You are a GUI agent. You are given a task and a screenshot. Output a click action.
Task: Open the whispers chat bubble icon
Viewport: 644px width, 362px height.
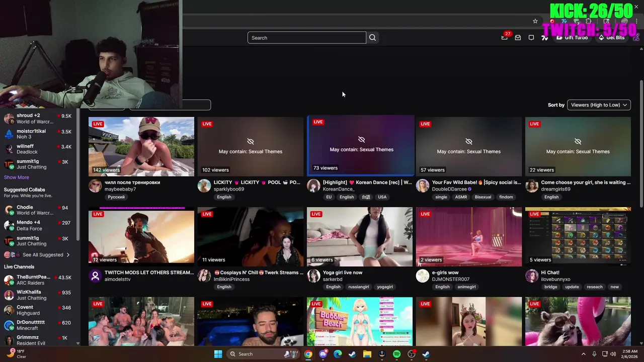[x=531, y=38]
